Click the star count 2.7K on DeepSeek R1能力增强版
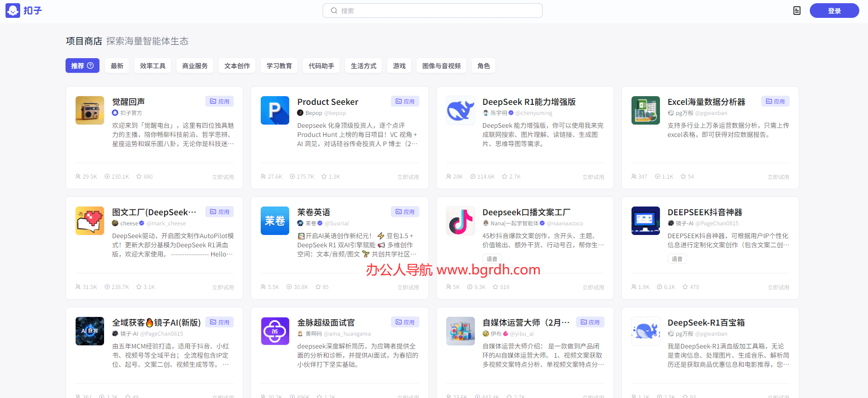The width and height of the screenshot is (868, 398). click(515, 177)
